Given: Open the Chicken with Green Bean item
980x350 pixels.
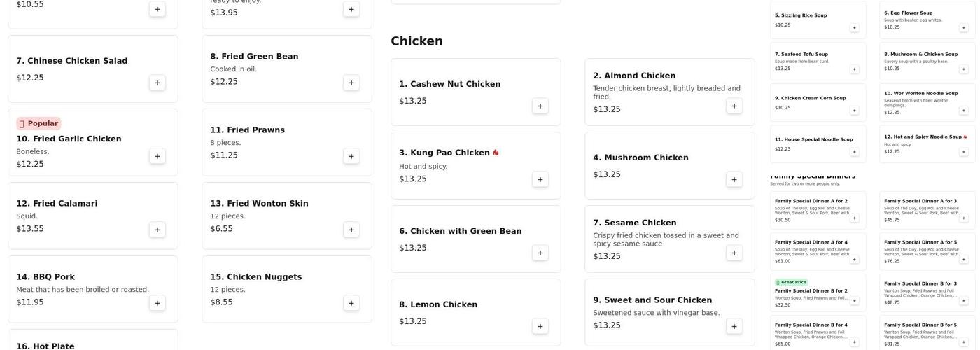Looking at the screenshot, I should coord(461,232).
